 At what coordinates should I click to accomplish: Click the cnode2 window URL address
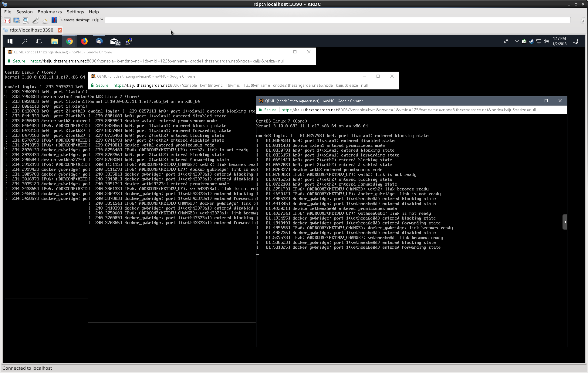coord(240,85)
